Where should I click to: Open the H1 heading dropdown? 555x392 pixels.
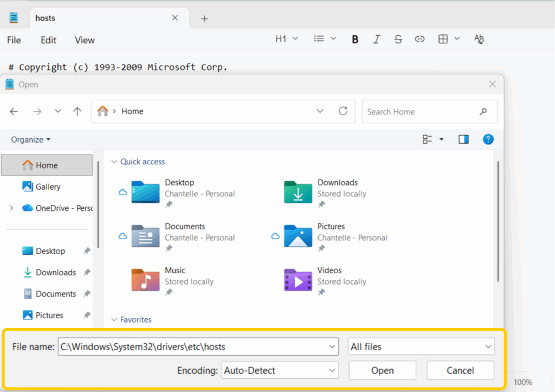pyautogui.click(x=286, y=38)
